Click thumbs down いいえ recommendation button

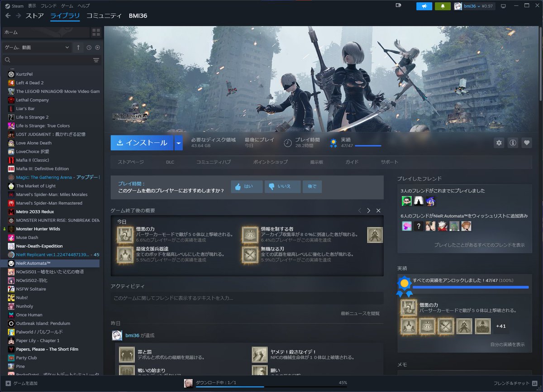click(x=282, y=186)
